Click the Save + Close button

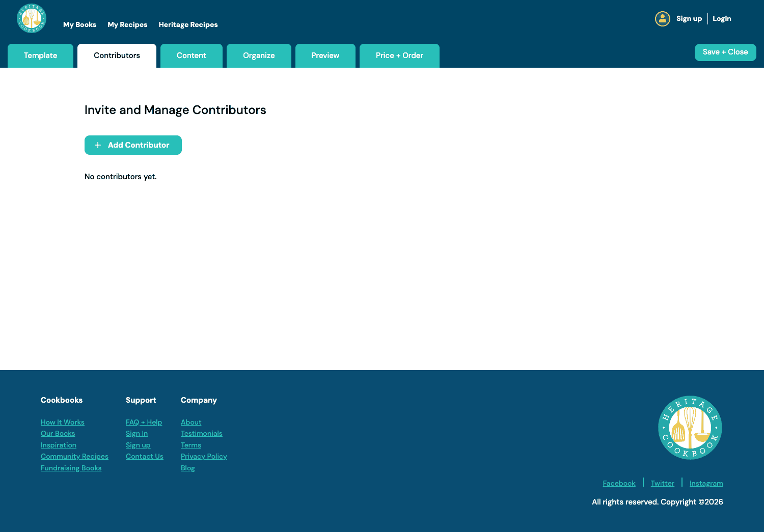tap(725, 52)
